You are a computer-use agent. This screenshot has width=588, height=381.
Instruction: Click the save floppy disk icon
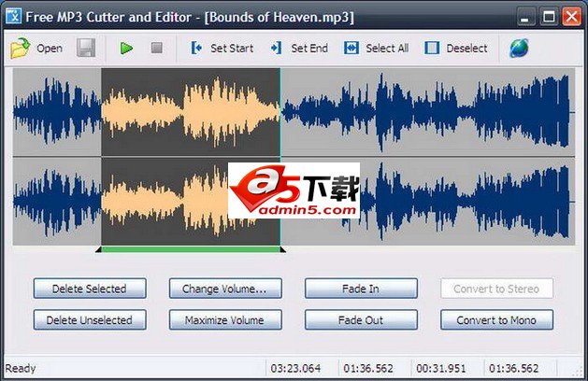86,48
